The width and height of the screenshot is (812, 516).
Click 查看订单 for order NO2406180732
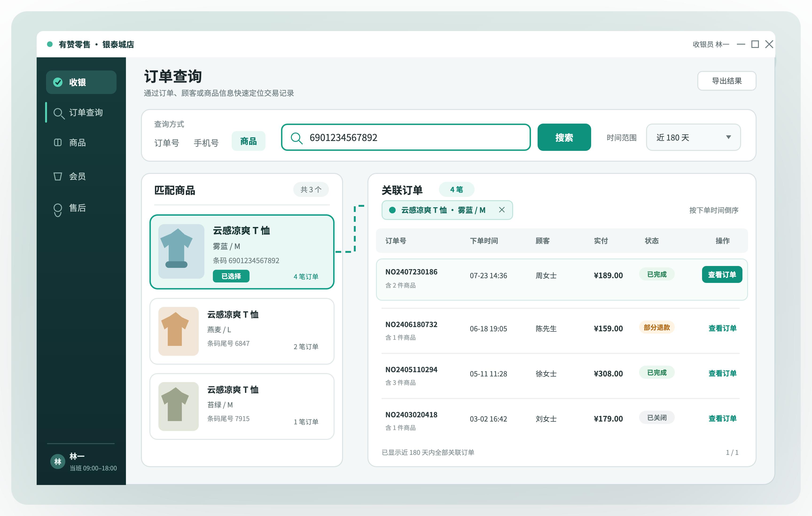[722, 328]
